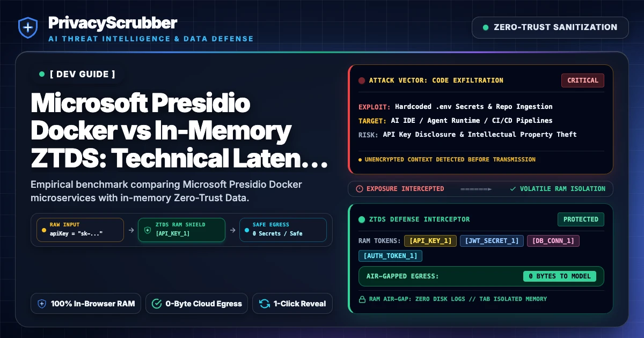This screenshot has height=338, width=644.
Task: Click the [API_KEY_1] yellow token chip
Action: point(430,241)
